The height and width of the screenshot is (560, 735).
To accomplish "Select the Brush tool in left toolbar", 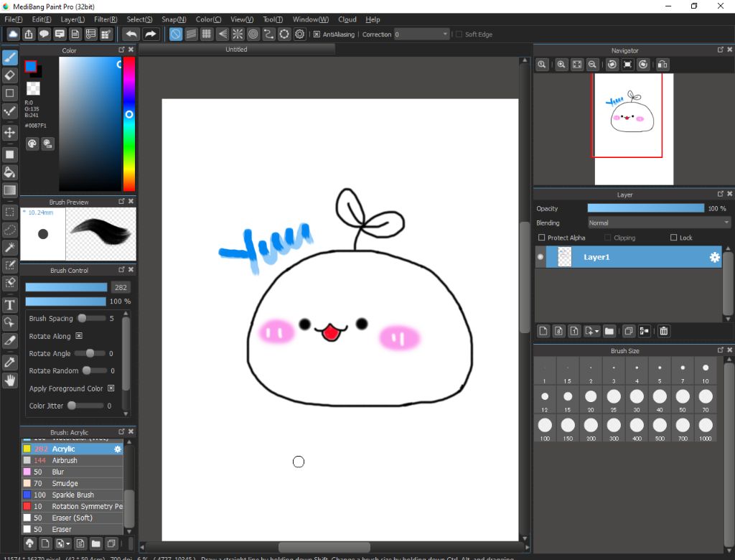I will tap(10, 57).
